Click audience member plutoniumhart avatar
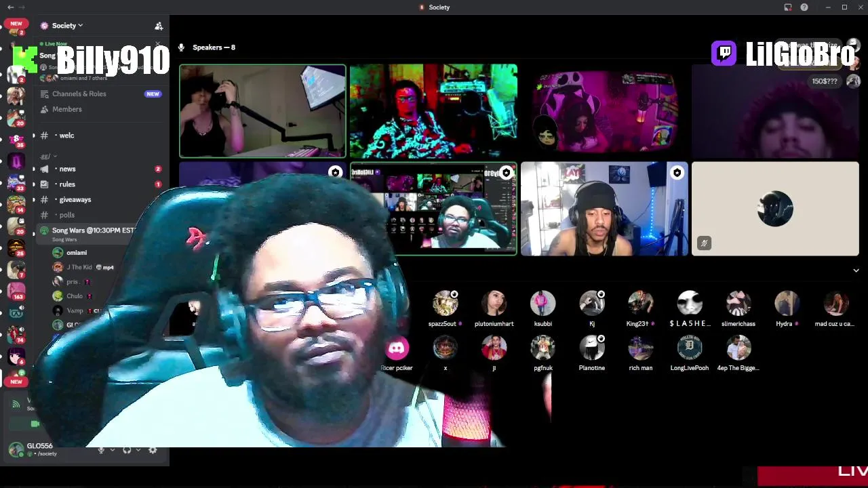868x488 pixels. pyautogui.click(x=494, y=304)
